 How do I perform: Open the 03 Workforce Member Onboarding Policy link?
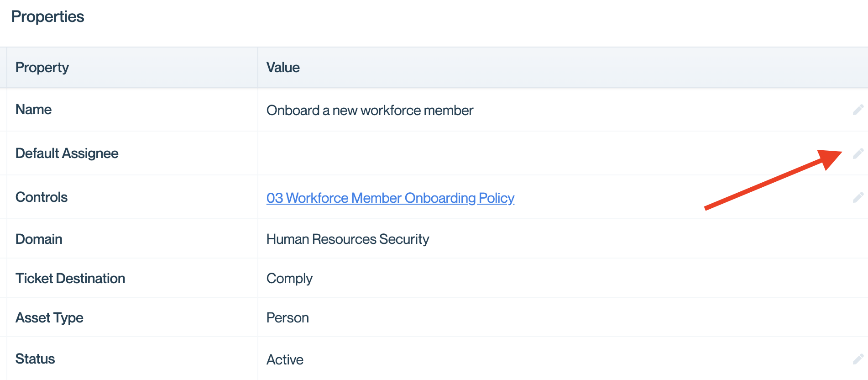(390, 198)
